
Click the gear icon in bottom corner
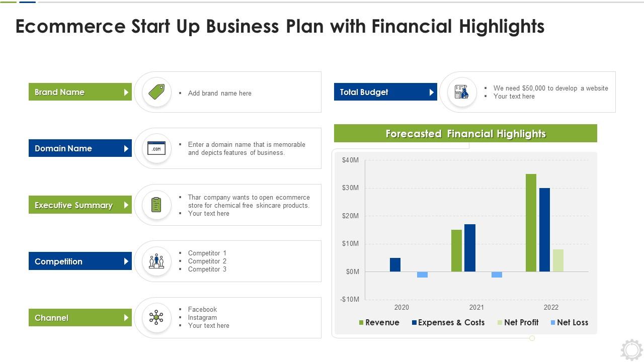(x=631, y=349)
